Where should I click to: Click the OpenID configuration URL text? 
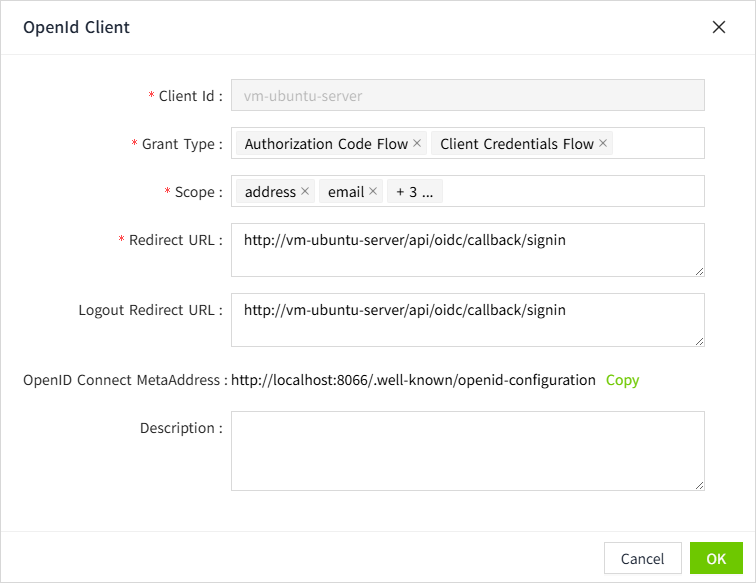coord(413,380)
